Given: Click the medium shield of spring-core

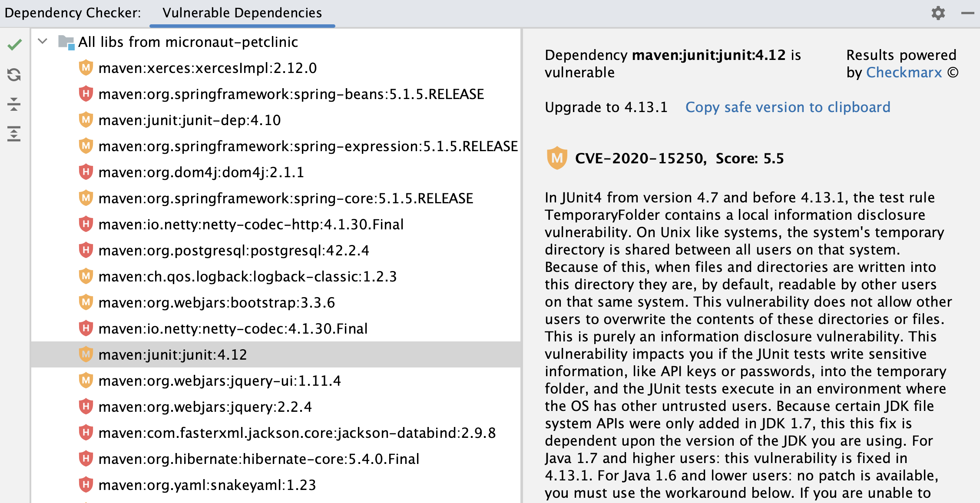Looking at the screenshot, I should click(x=86, y=198).
